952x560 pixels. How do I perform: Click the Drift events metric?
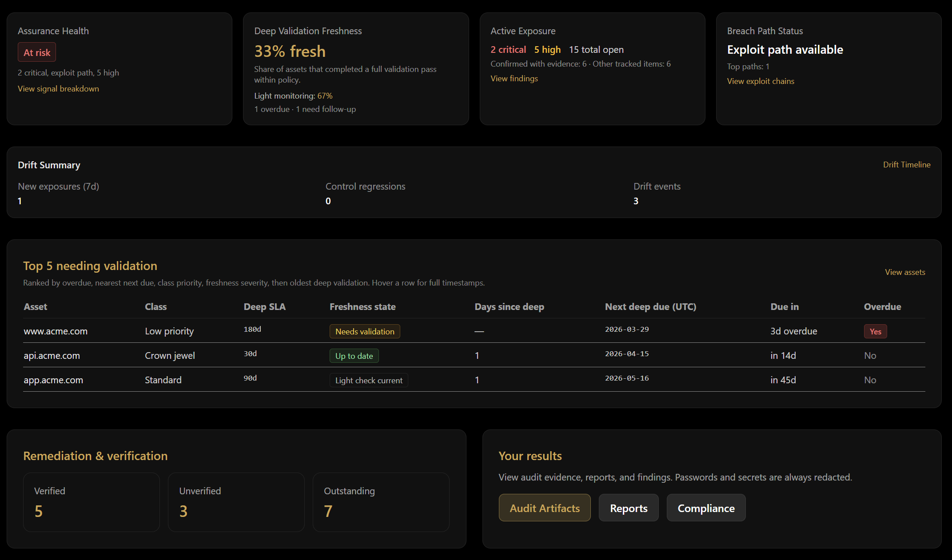click(657, 194)
